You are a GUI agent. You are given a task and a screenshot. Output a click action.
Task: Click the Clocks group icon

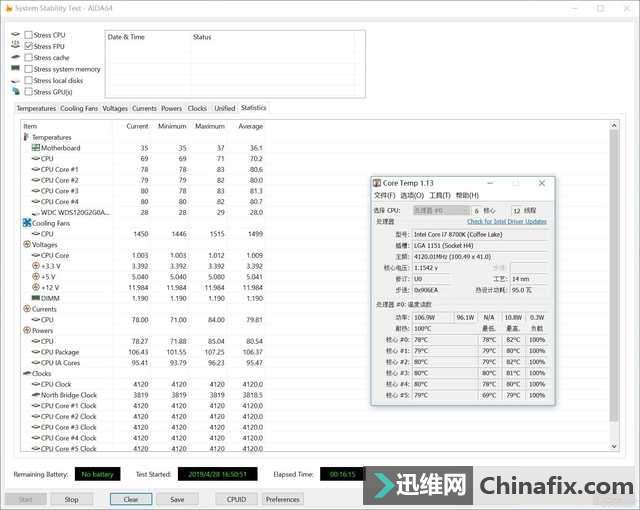tap(27, 373)
